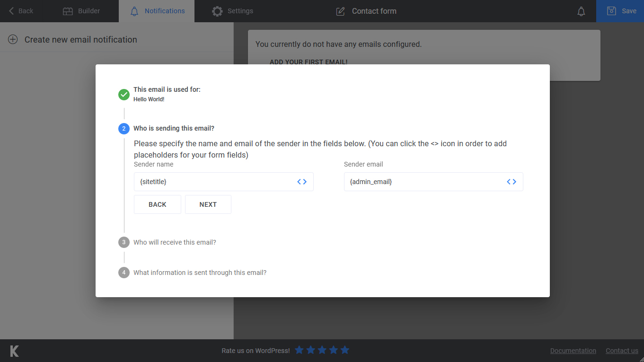Click the fifth rating star
The height and width of the screenshot is (362, 644).
pos(345,350)
